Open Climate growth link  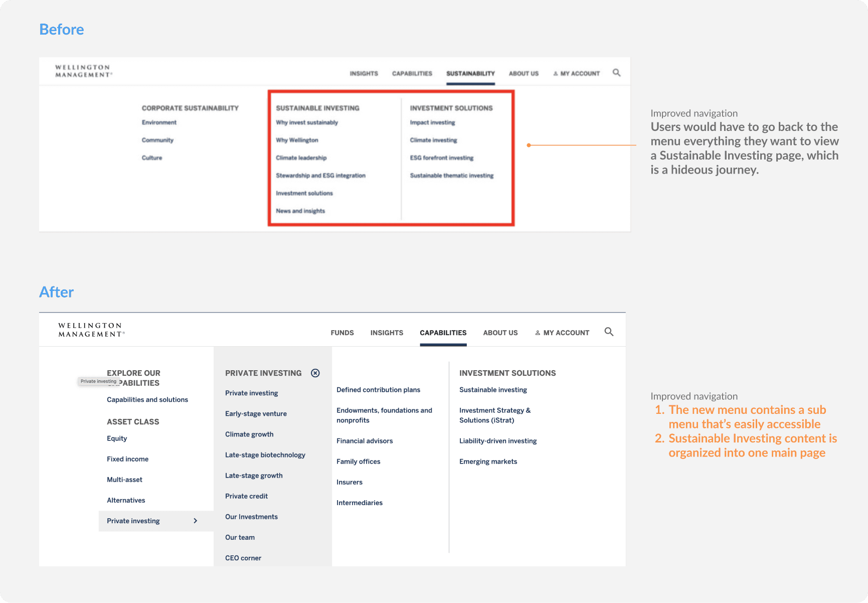tap(249, 434)
